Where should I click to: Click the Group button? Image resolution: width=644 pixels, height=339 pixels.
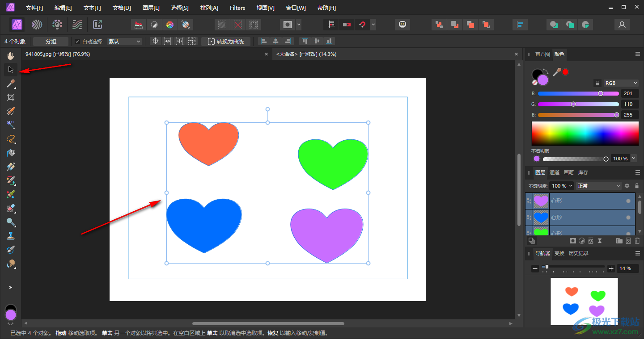(x=51, y=42)
